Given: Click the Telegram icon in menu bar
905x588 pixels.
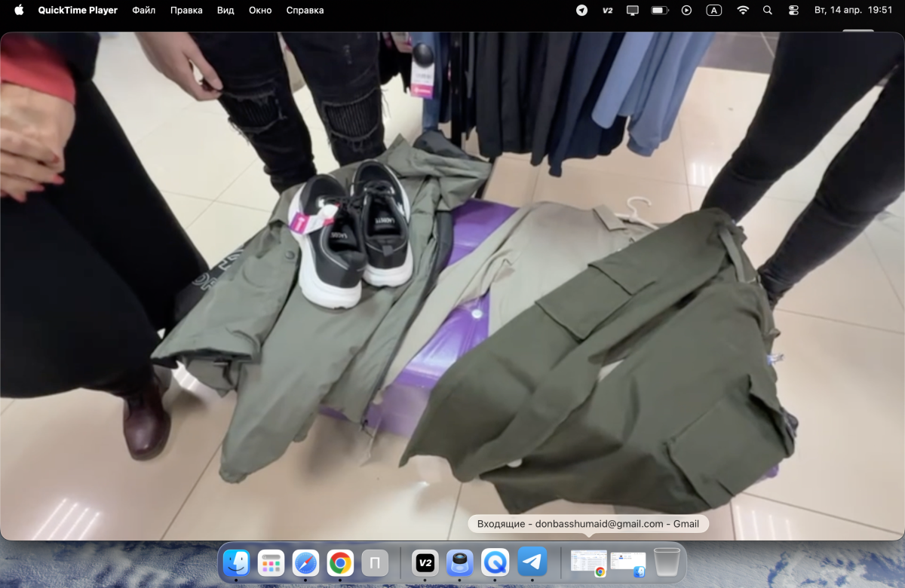Looking at the screenshot, I should click(581, 11).
